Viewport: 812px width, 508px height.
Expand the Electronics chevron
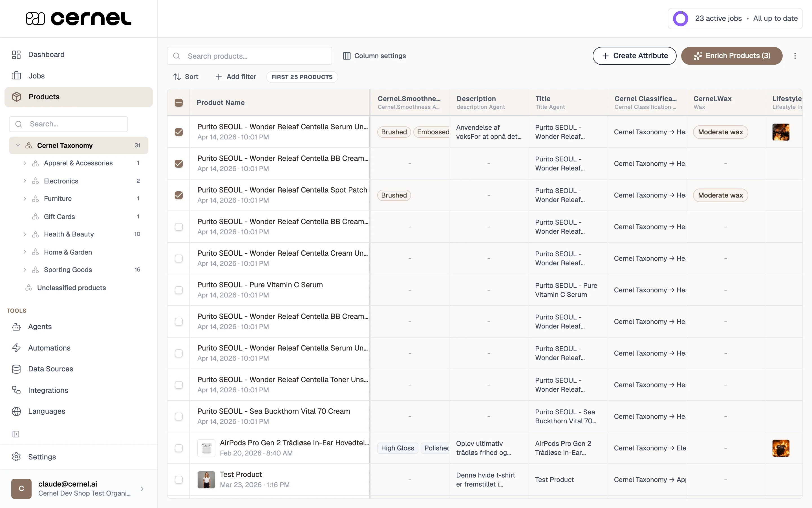(25, 181)
